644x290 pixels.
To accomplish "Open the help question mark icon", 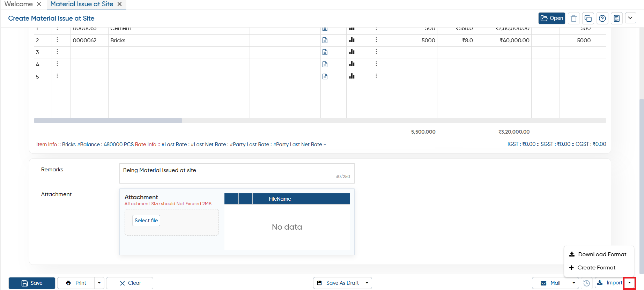I will (x=602, y=18).
